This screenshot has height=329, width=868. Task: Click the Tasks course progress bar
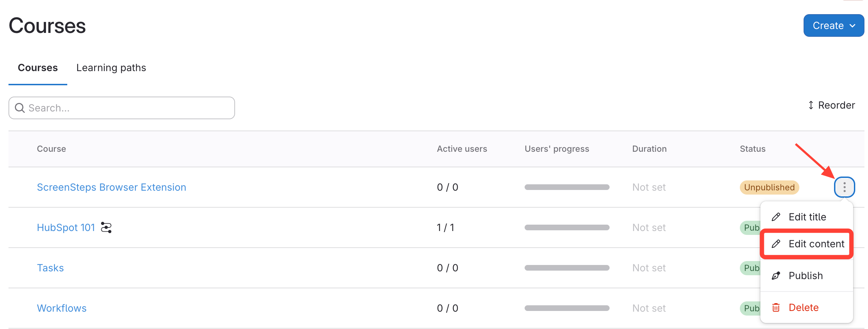(x=567, y=268)
